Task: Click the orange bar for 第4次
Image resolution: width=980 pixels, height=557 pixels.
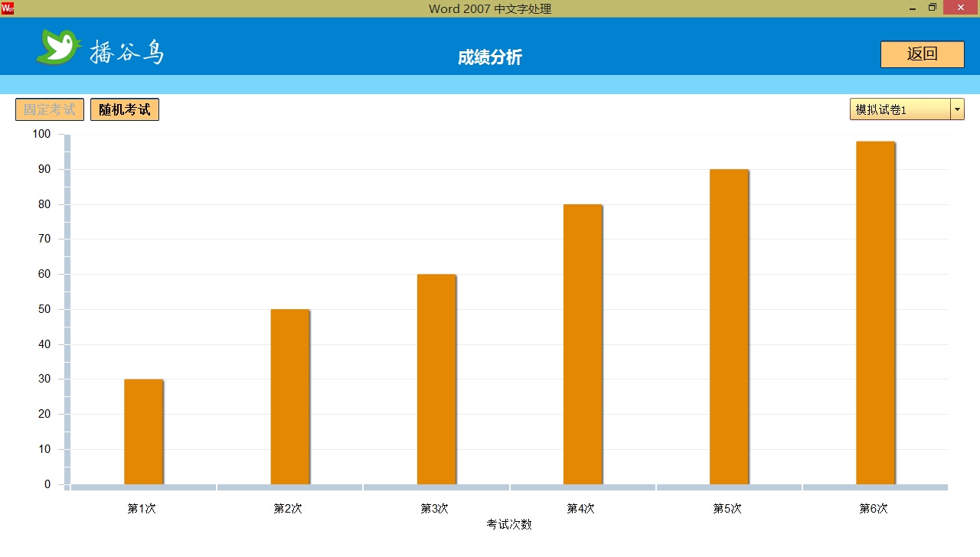Action: [x=583, y=344]
